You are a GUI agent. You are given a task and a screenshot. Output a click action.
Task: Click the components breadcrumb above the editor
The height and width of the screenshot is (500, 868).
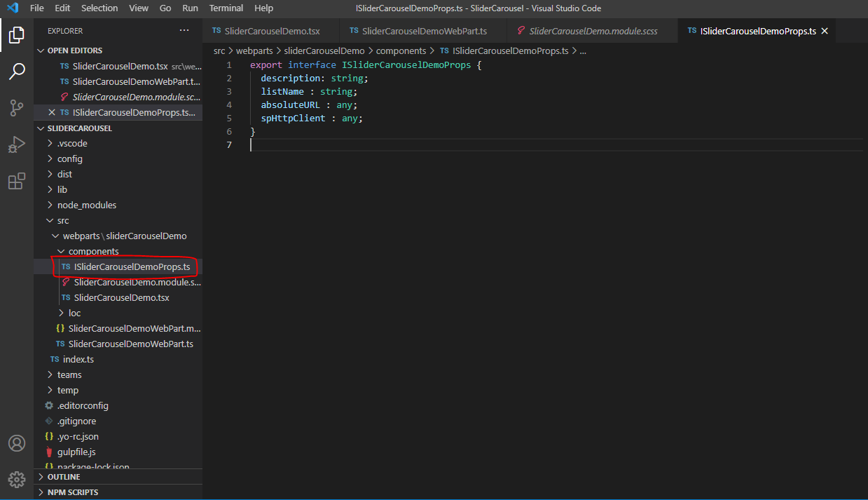pyautogui.click(x=401, y=50)
